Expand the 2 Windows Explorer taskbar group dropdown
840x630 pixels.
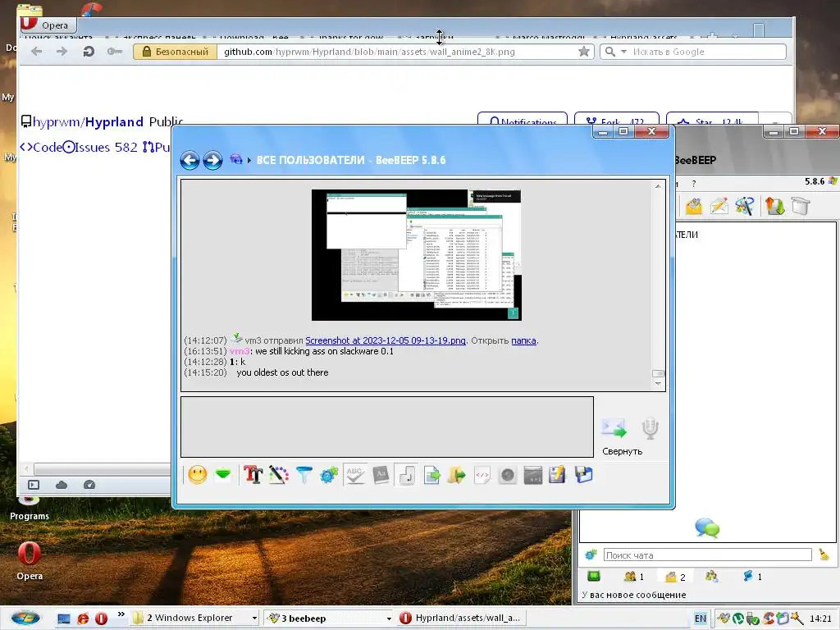[x=254, y=619]
